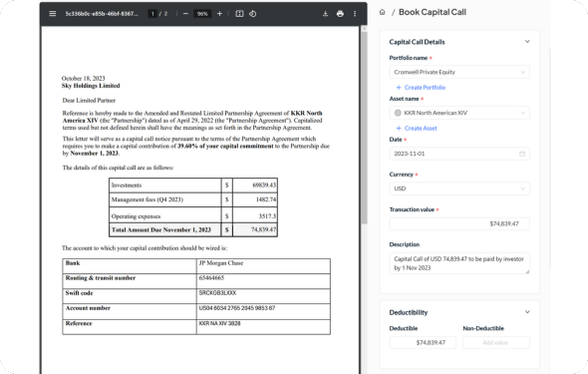The width and height of the screenshot is (588, 374).
Task: Click the Create Portfolio link
Action: (x=422, y=88)
